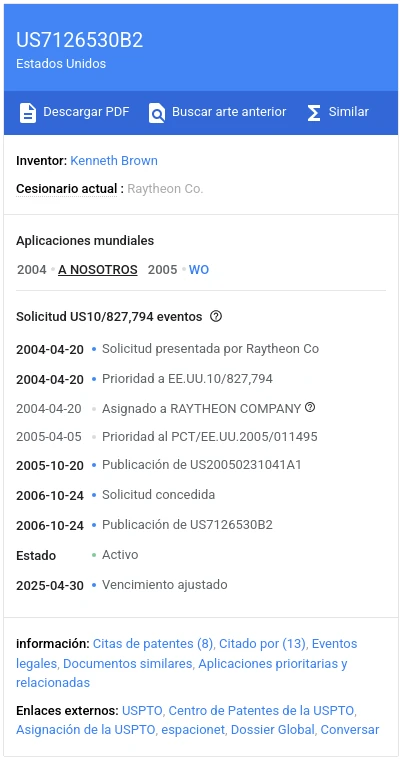Go to Documentos similares section

tap(128, 663)
